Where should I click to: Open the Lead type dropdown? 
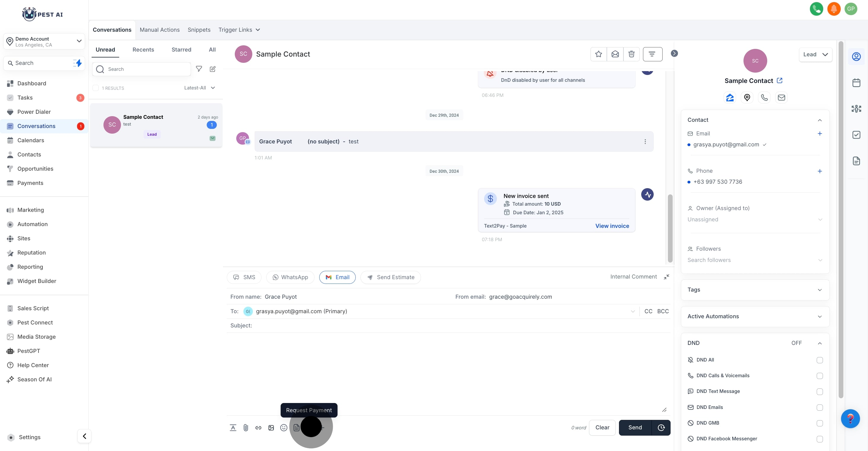(815, 55)
